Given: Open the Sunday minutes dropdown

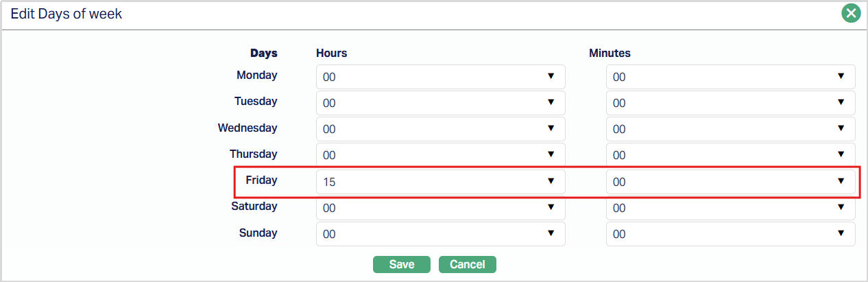Looking at the screenshot, I should coord(730,234).
